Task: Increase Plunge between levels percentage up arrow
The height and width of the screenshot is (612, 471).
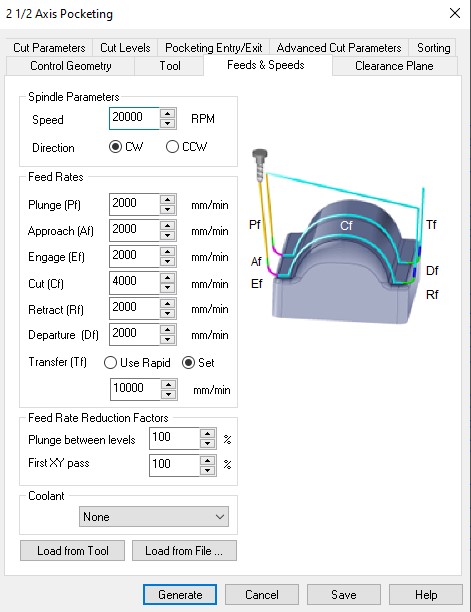Action: pyautogui.click(x=208, y=433)
